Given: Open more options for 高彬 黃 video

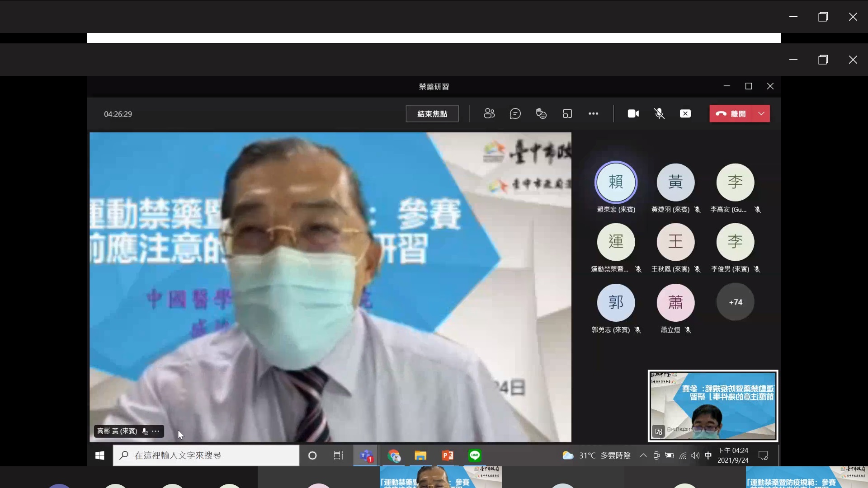Looking at the screenshot, I should pos(156,431).
